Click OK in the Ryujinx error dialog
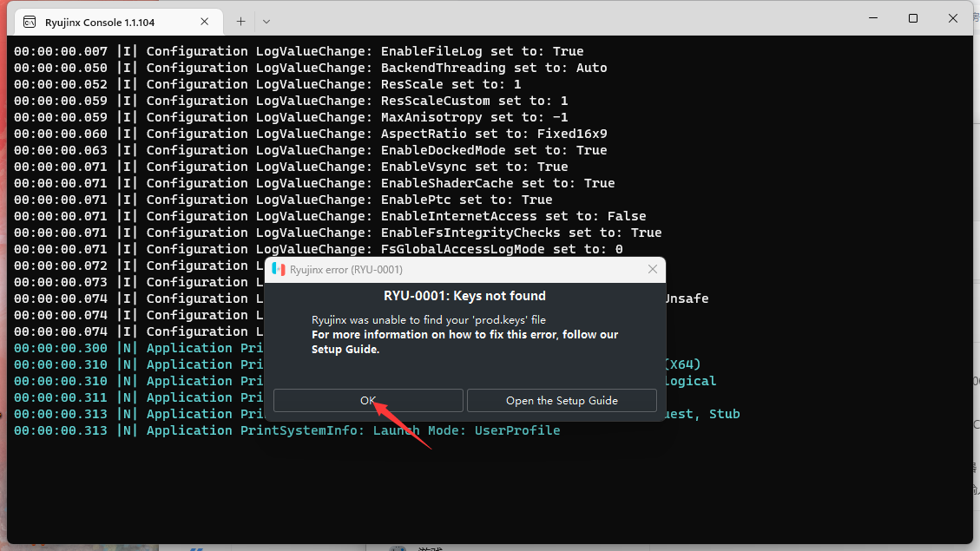The width and height of the screenshot is (980, 551). (x=368, y=400)
